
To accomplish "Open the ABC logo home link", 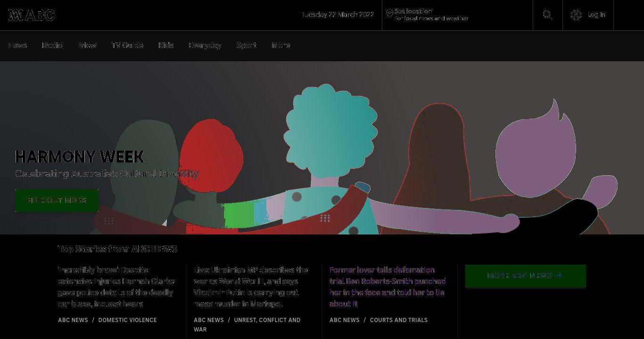I will click(x=32, y=15).
